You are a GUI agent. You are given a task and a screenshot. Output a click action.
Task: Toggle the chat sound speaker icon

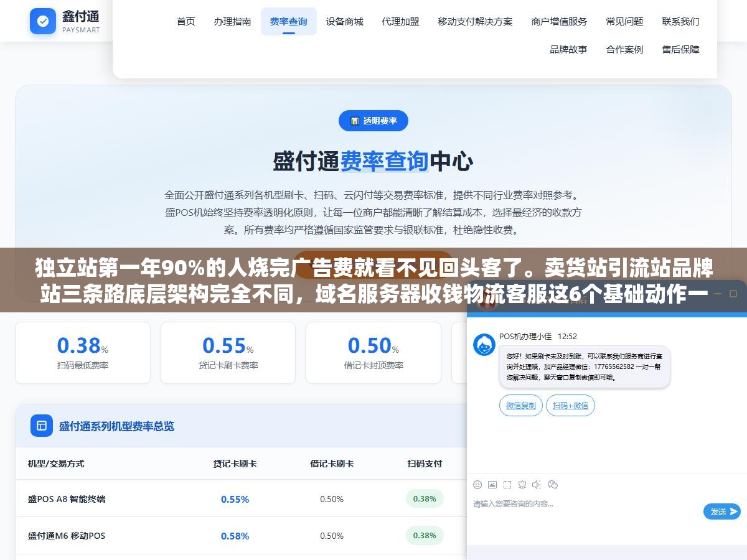pos(537,484)
